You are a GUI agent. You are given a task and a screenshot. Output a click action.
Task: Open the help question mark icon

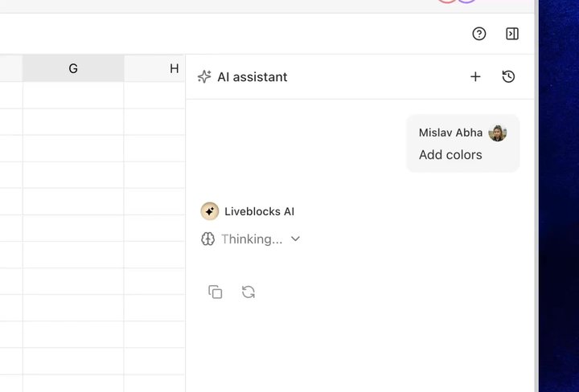479,34
